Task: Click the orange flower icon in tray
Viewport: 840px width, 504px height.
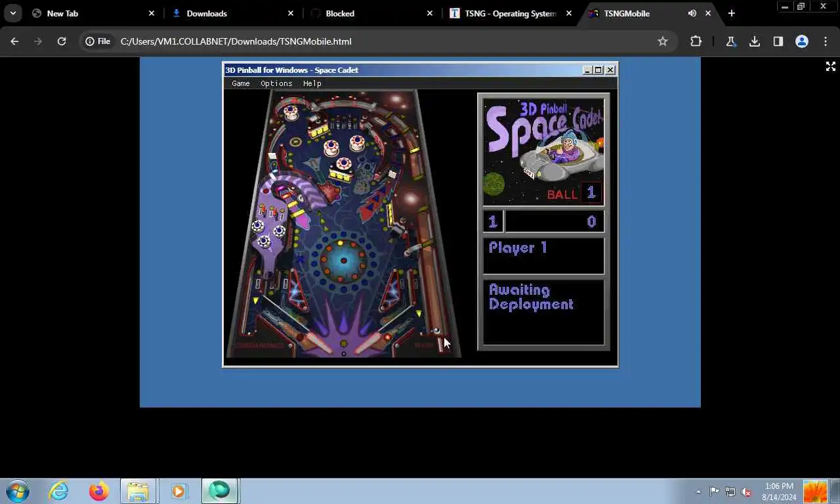Action: 816,492
